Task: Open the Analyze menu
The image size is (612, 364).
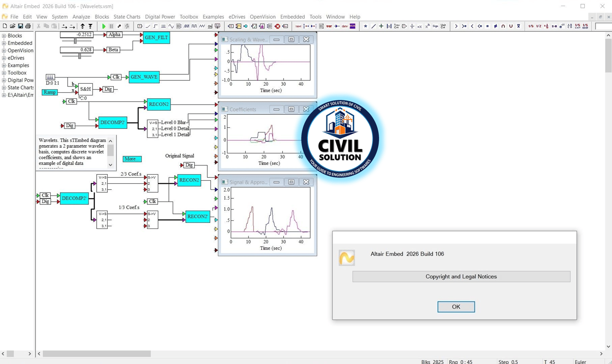Action: pos(81,17)
